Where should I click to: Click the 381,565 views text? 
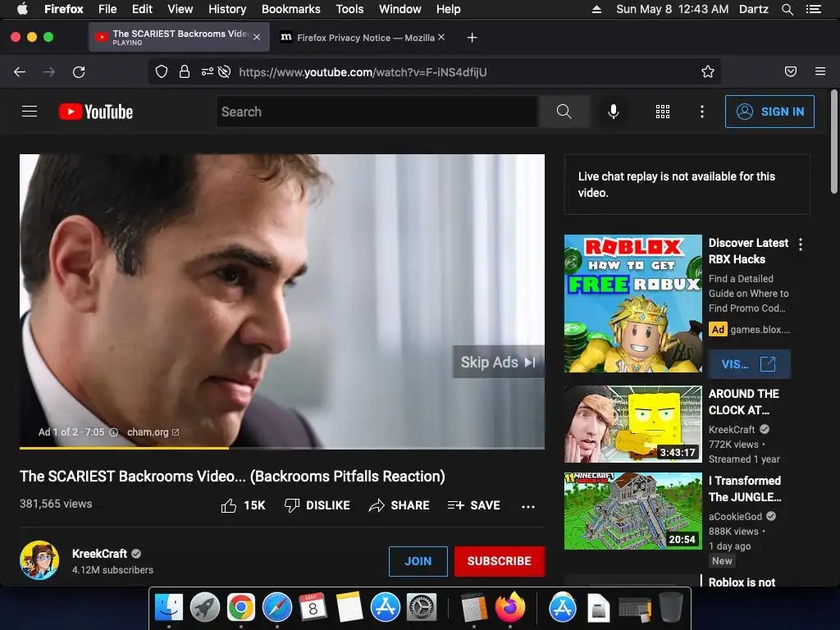(x=56, y=504)
